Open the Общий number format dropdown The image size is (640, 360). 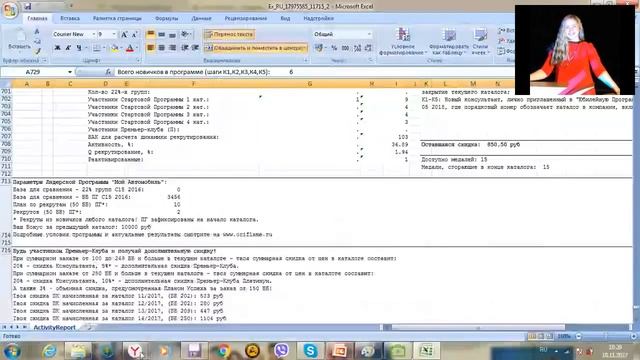point(369,34)
